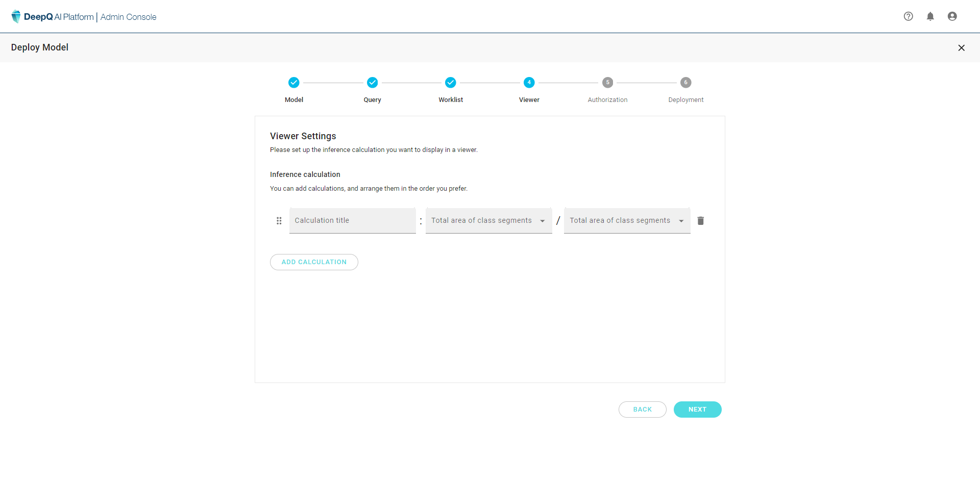Expand the denominator class segments dropdown
The height and width of the screenshot is (486, 980).
[627, 221]
